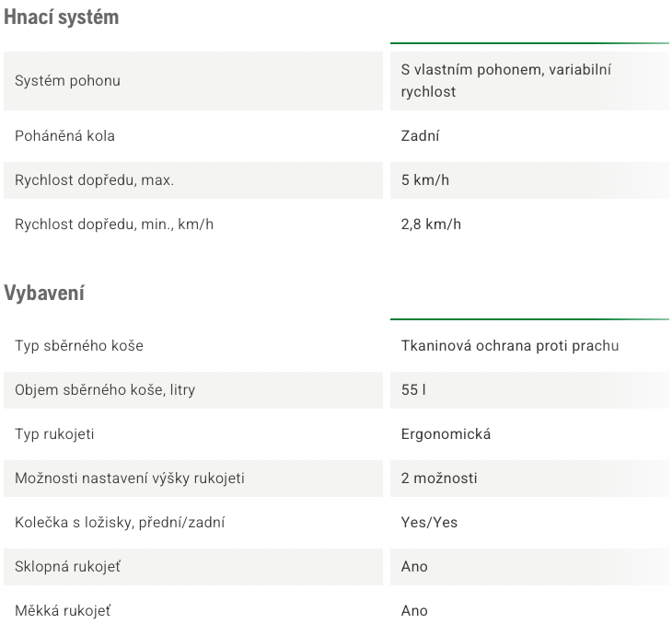Viewport: 672px width, 635px height.
Task: Select the 55 l value
Action: (413, 390)
